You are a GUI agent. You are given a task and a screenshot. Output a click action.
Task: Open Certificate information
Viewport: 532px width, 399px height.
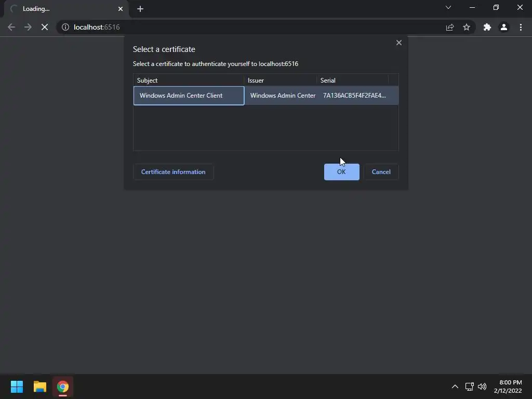tap(174, 172)
